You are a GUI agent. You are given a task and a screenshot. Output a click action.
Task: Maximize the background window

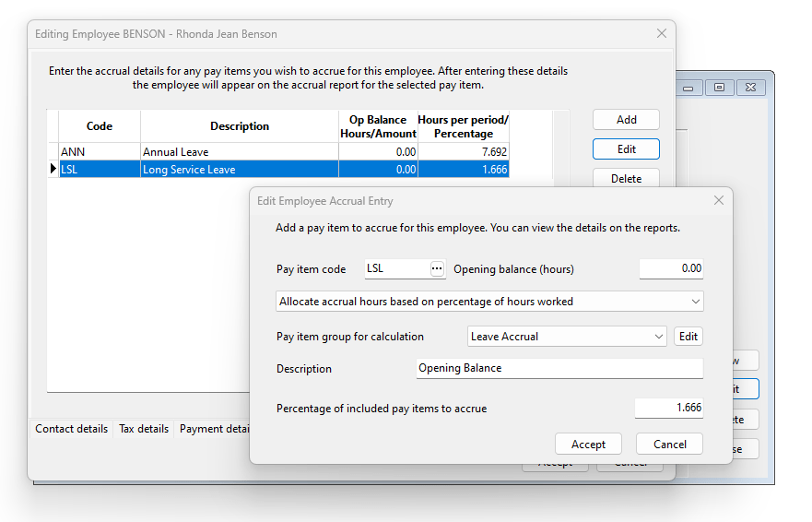pyautogui.click(x=719, y=87)
